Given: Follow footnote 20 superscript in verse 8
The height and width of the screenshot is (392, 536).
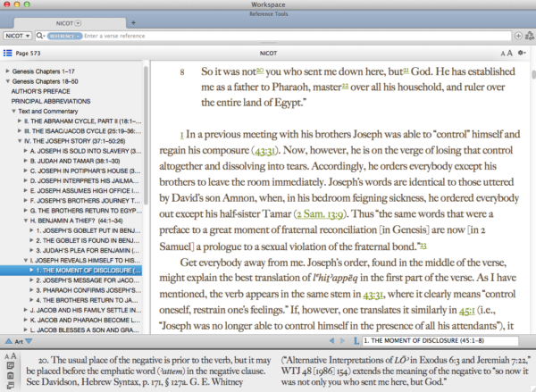Looking at the screenshot, I should point(260,70).
